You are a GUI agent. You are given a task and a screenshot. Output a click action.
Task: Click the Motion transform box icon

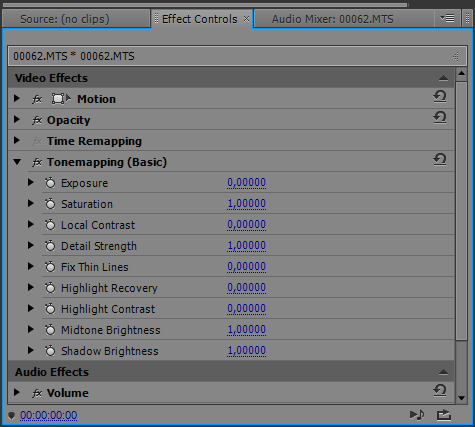pyautogui.click(x=61, y=99)
